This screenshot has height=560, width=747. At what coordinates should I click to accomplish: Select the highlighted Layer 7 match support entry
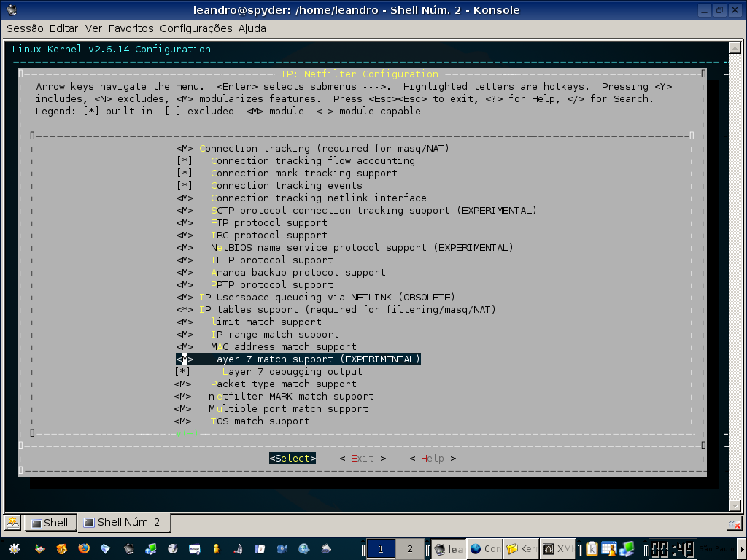click(298, 359)
